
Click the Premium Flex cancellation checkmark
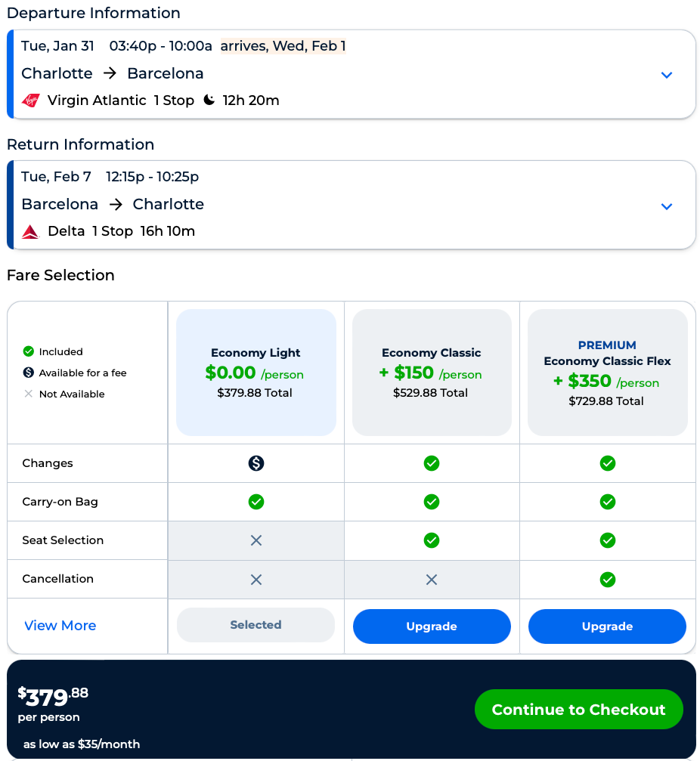coord(608,580)
